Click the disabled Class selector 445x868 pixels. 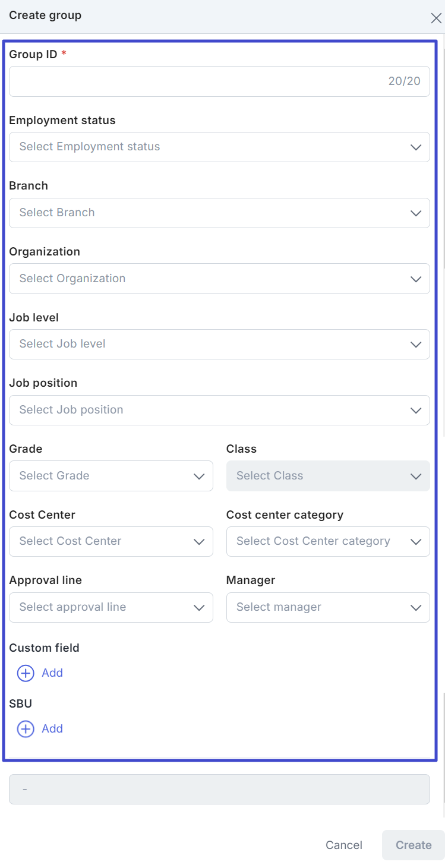pos(327,475)
